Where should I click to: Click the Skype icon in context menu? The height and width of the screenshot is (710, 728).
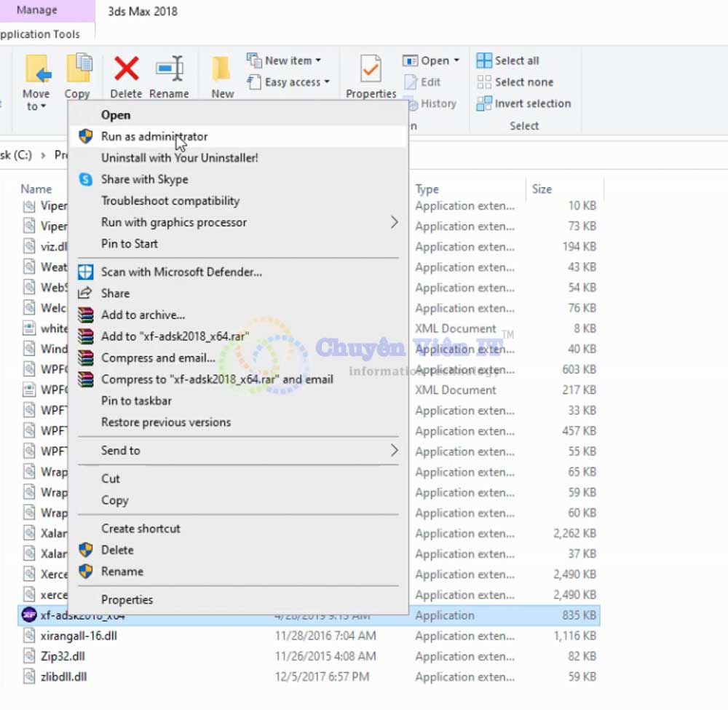point(86,179)
